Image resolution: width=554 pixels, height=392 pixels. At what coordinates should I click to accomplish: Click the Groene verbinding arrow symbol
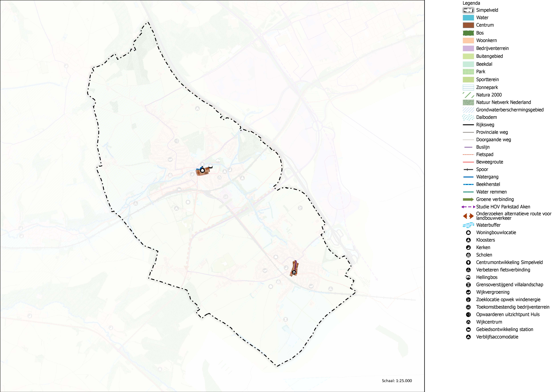468,199
